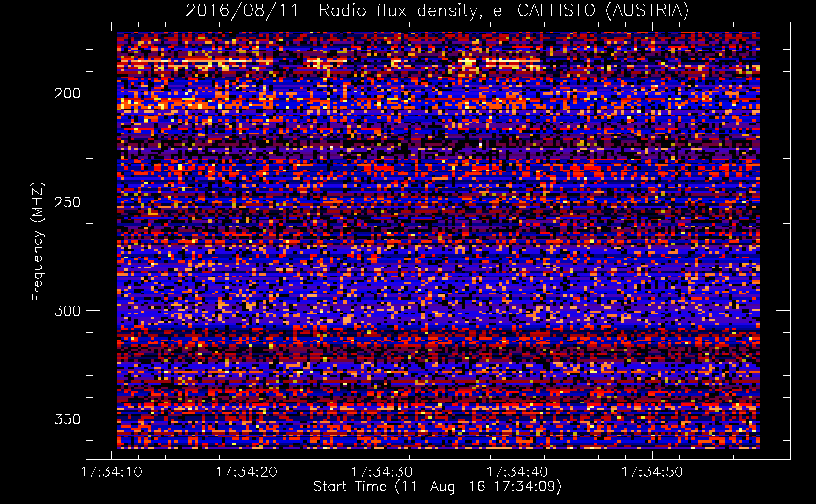Click the plot title mentioning e-CALLISTO (AUSTRIA)
816x504 pixels.
tap(437, 10)
